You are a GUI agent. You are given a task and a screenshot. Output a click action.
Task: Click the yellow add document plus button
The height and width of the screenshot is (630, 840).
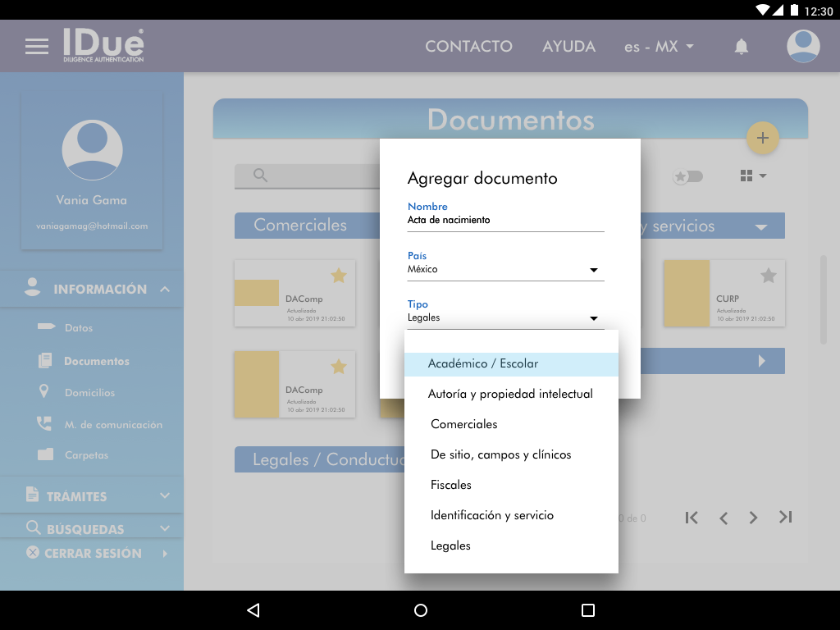coord(762,138)
